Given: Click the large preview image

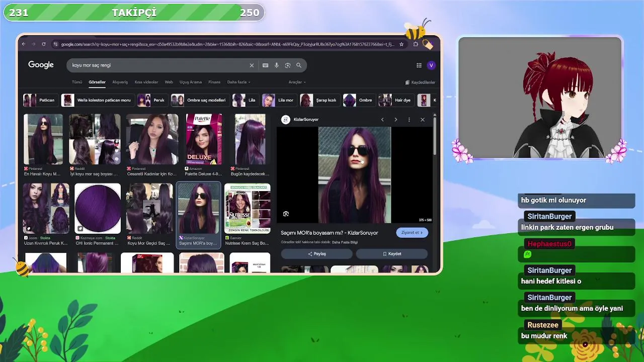Looking at the screenshot, I should click(354, 174).
